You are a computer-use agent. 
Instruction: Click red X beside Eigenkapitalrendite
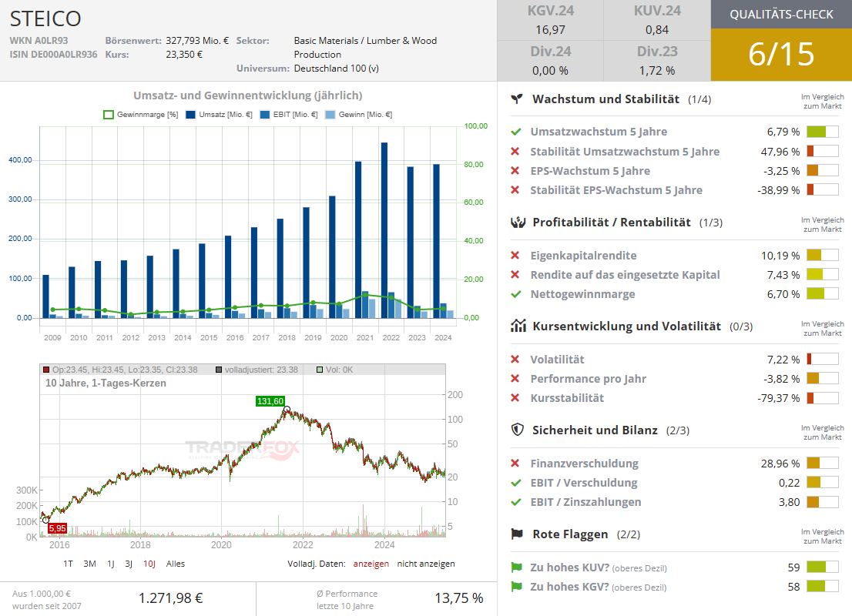pos(515,256)
